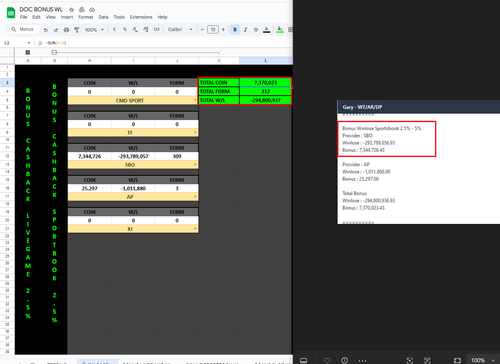Increase font size with the plus button

click(223, 29)
